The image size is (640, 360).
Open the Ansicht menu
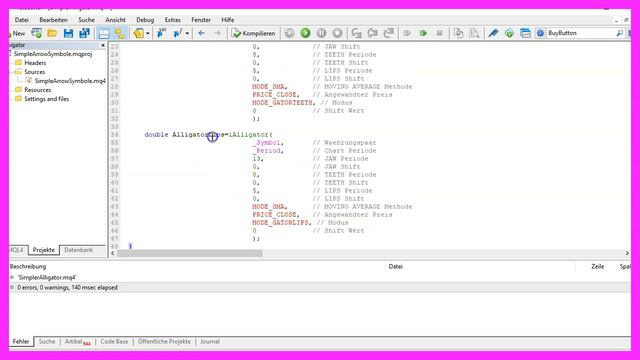[x=116, y=20]
